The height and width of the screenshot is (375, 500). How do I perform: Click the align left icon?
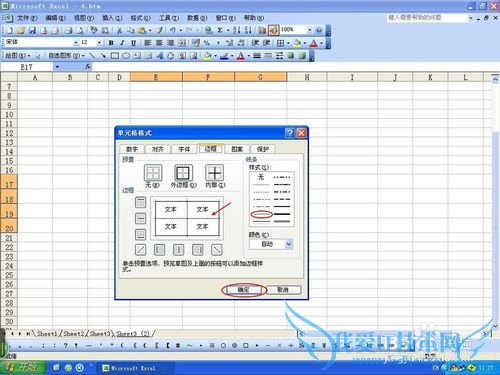coord(148,43)
